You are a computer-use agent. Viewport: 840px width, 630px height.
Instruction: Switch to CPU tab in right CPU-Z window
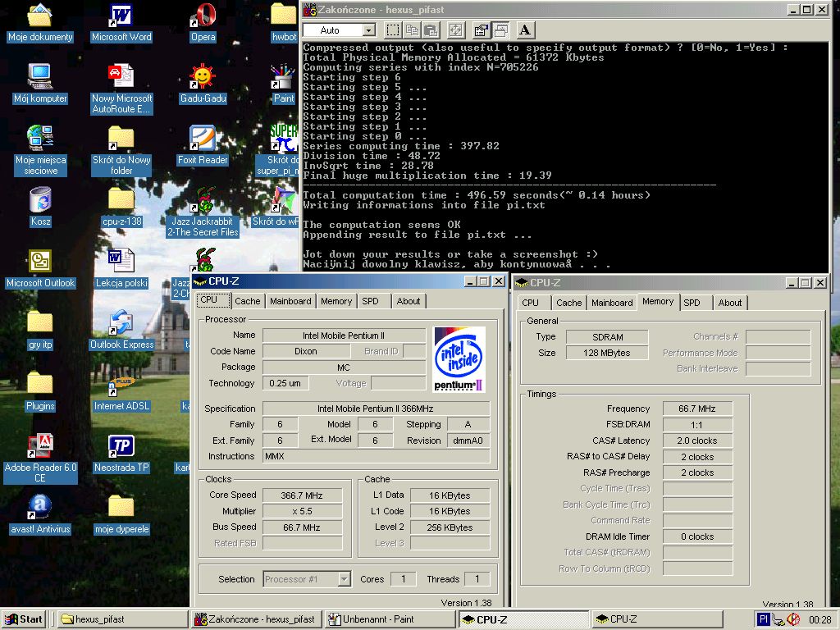531,303
